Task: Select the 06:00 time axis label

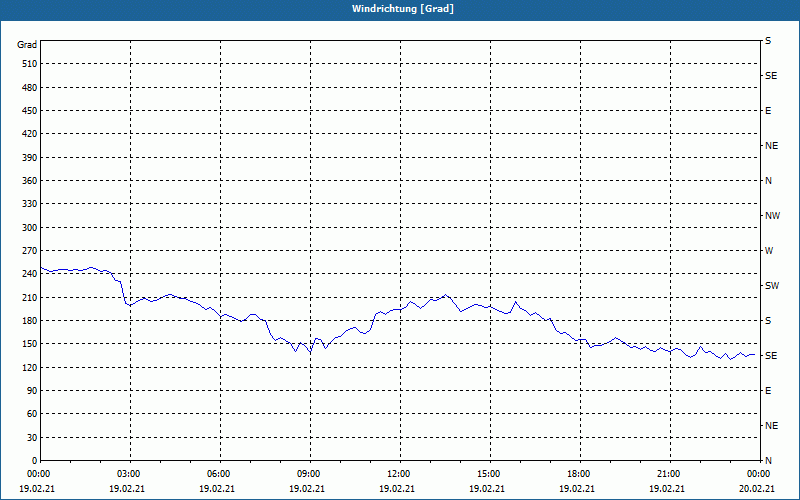Action: (217, 474)
